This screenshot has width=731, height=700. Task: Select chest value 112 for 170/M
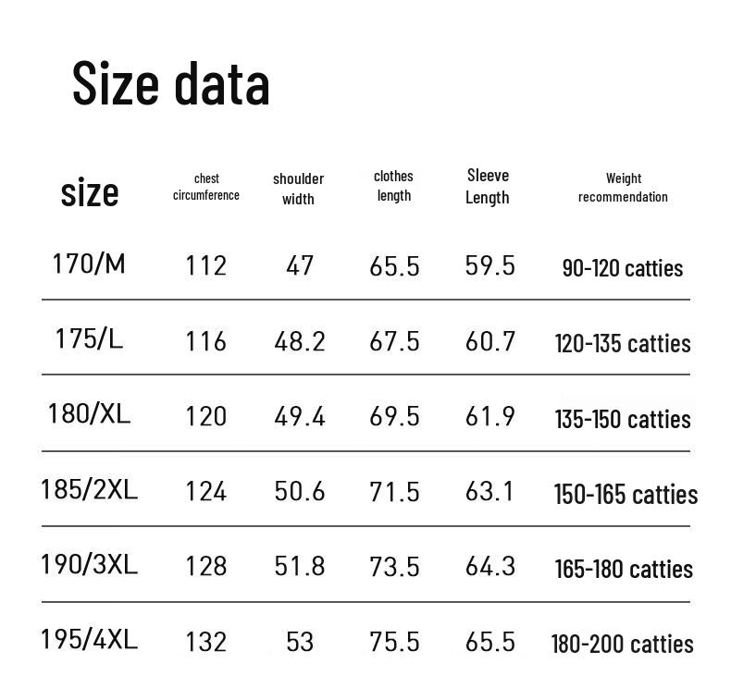205,266
